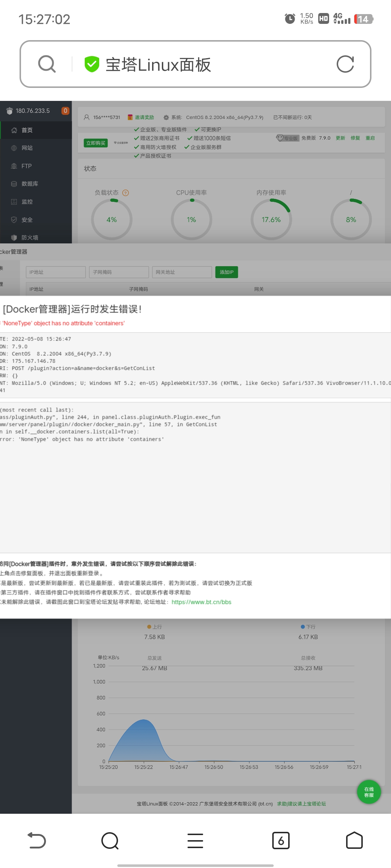Click the shield icon beside 安全
Image resolution: width=391 pixels, height=868 pixels.
(14, 220)
